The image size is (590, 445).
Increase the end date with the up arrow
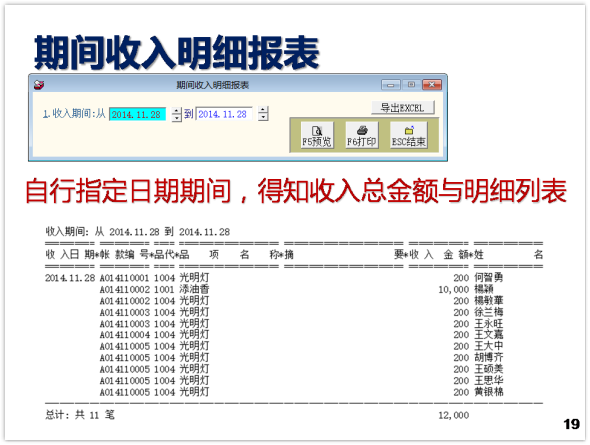(x=263, y=110)
